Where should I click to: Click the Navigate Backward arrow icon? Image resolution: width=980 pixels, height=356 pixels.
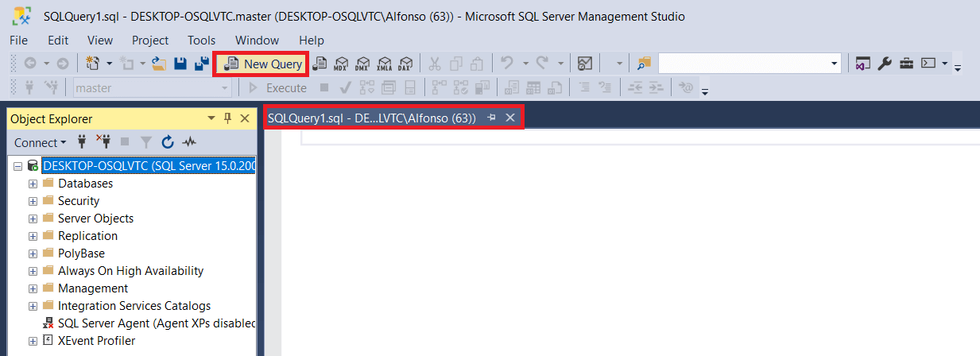coord(30,64)
